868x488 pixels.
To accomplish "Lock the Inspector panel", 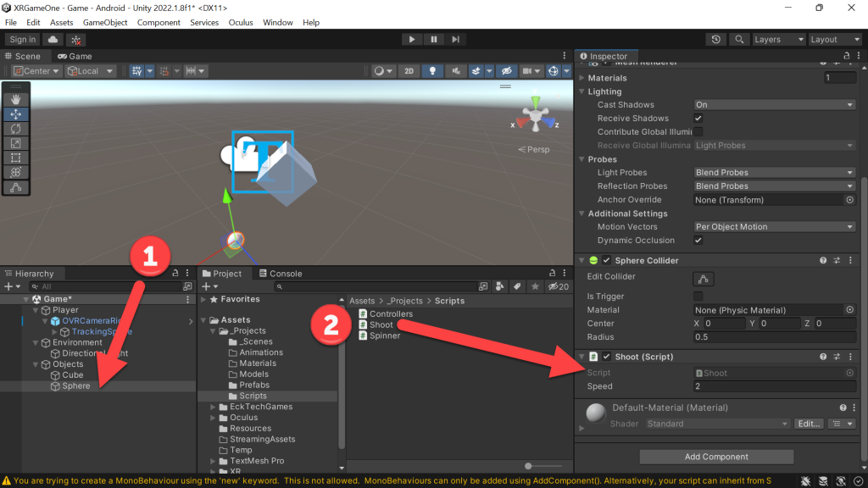I will [x=847, y=56].
